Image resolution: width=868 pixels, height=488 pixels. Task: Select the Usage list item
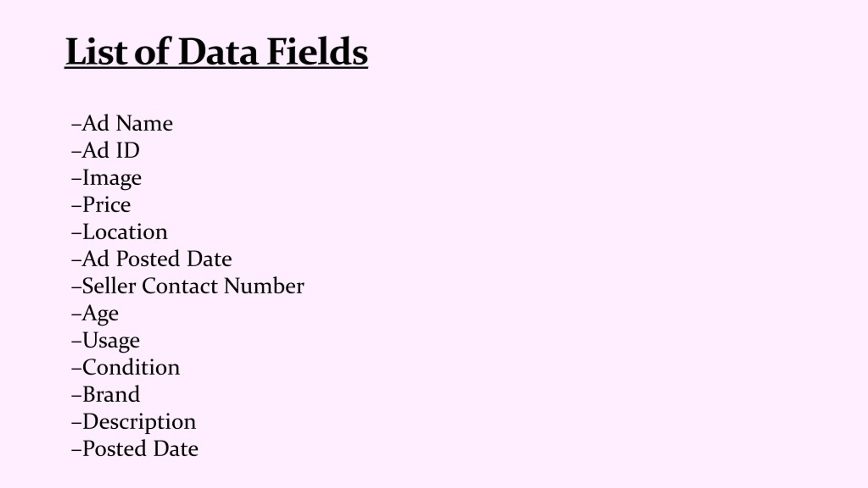coord(105,341)
